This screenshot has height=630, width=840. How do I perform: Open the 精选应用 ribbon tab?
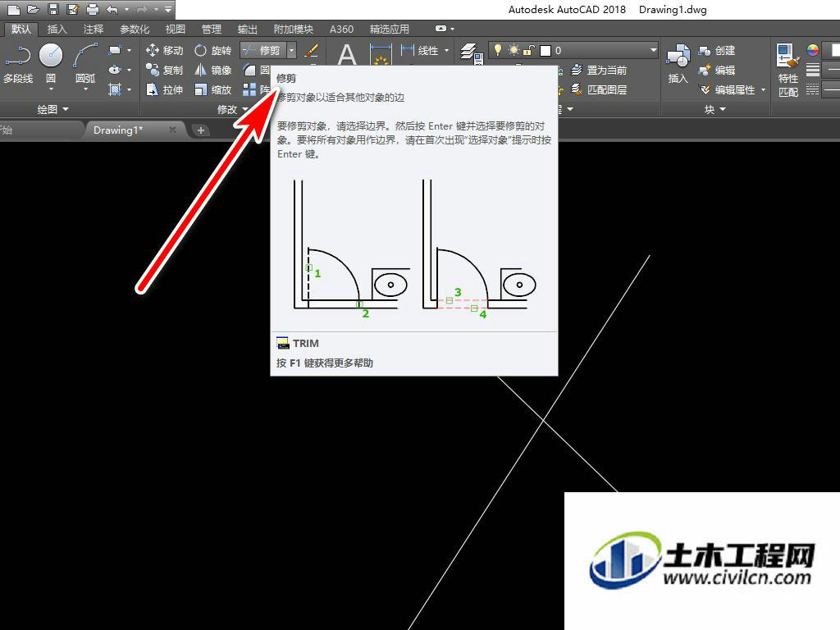click(x=390, y=29)
